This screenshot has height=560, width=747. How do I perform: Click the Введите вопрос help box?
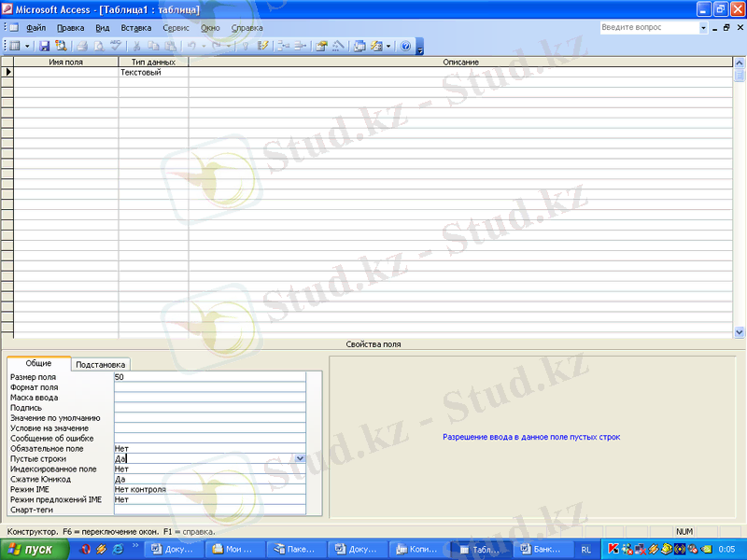pyautogui.click(x=649, y=28)
